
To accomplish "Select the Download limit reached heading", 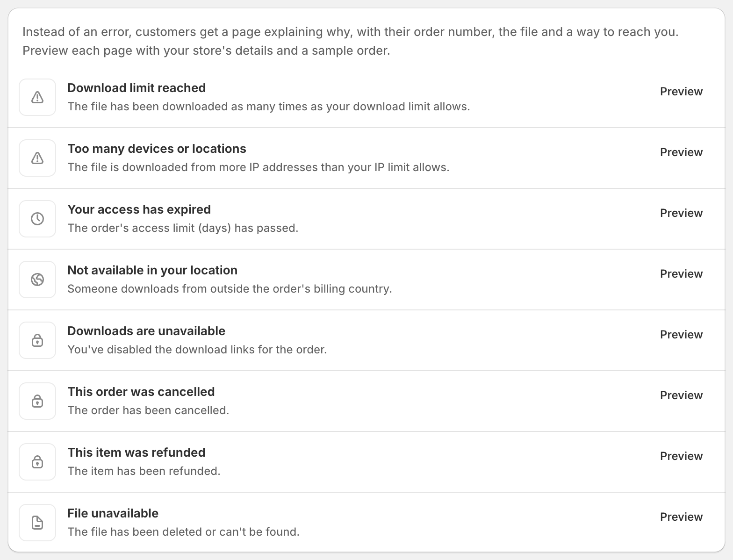I will point(137,88).
